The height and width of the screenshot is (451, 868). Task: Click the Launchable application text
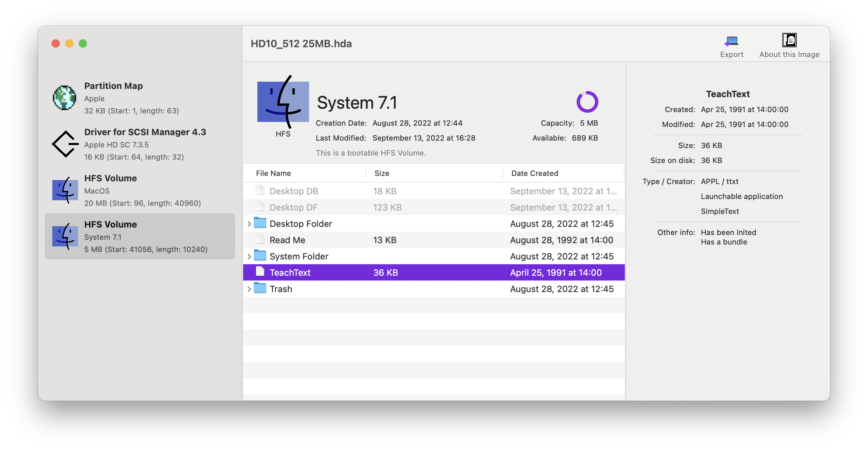point(742,196)
